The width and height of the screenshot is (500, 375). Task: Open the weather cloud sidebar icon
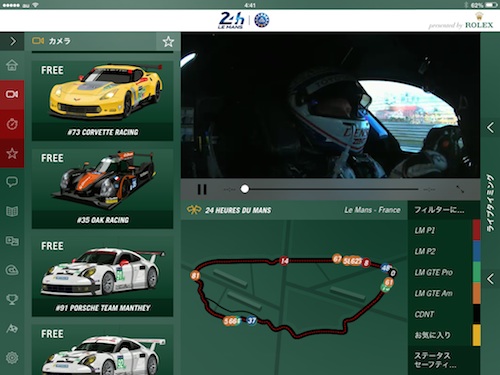tap(12, 270)
